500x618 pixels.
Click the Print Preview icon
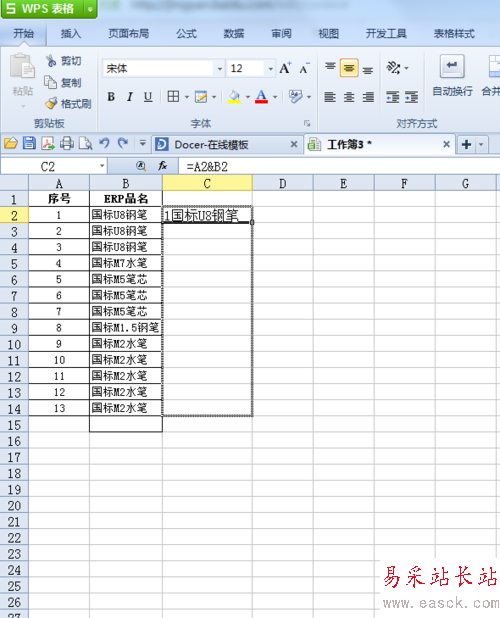tap(85, 143)
